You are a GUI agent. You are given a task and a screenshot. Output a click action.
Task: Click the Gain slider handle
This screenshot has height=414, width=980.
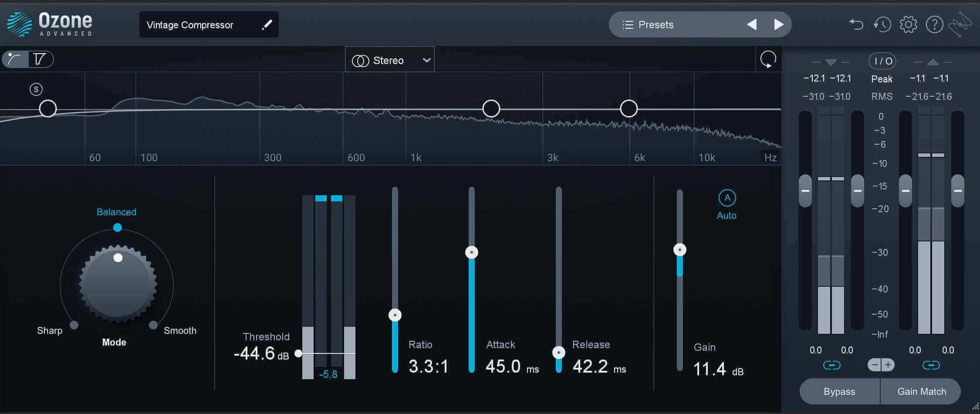click(680, 250)
